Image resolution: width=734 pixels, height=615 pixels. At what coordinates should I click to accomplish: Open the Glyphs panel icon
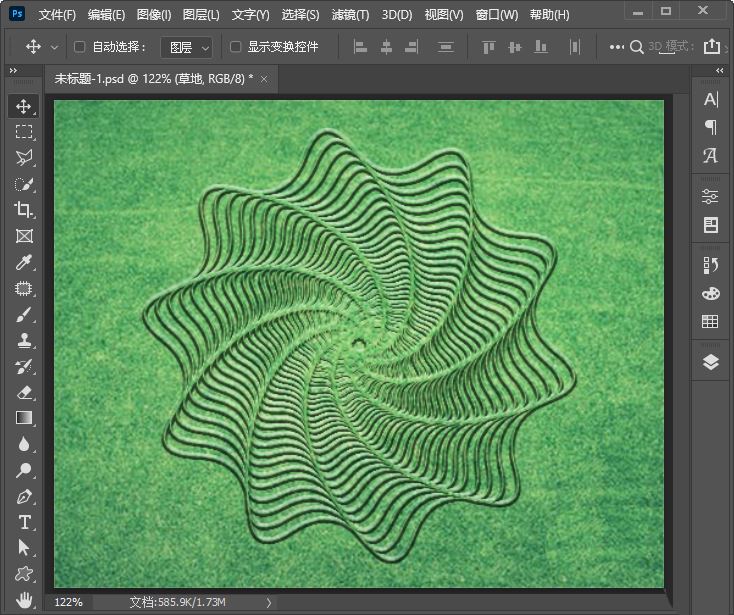[x=711, y=155]
